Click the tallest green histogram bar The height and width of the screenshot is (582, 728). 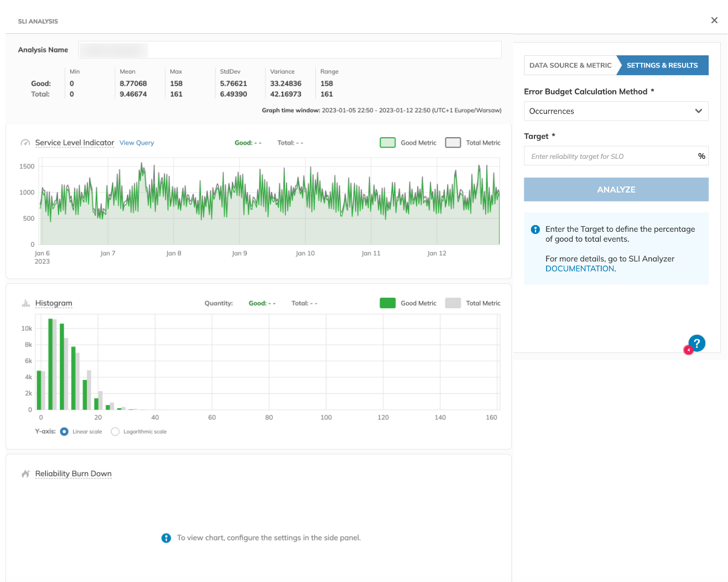pyautogui.click(x=50, y=364)
